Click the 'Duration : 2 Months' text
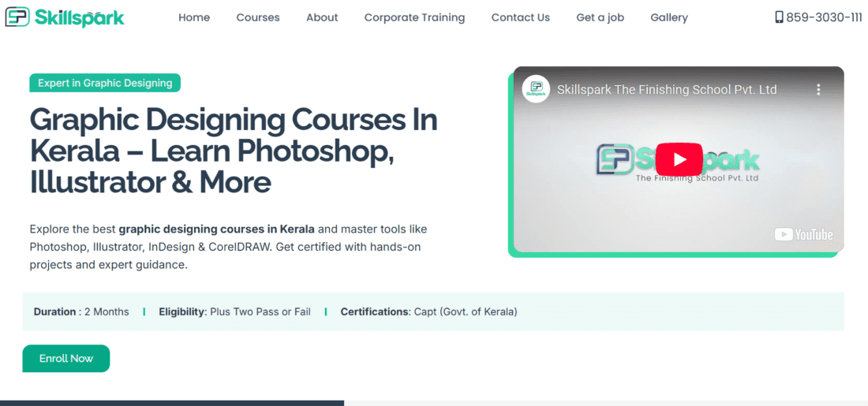 pos(81,312)
